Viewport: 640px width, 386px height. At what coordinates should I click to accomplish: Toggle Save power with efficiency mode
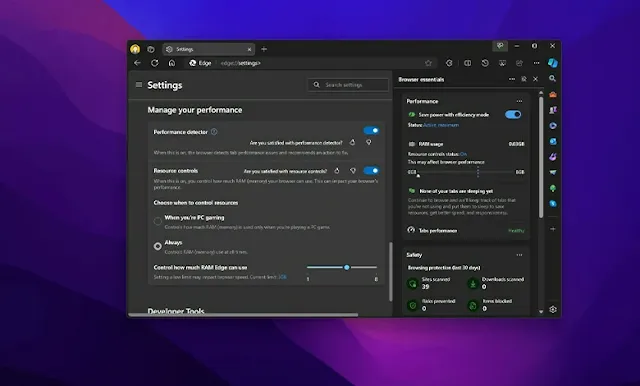click(x=513, y=115)
